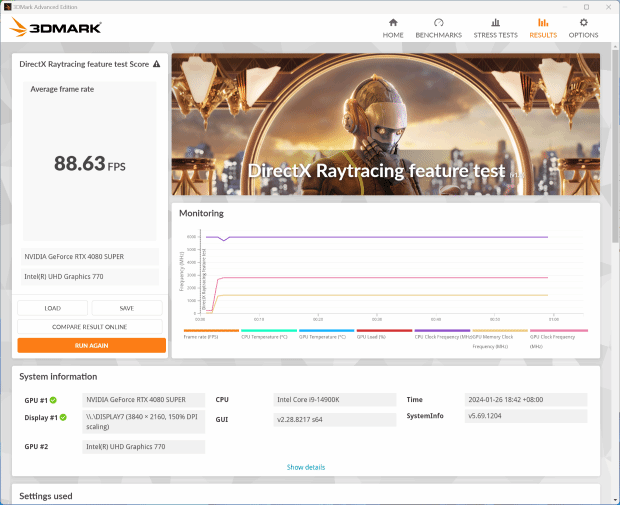Toggle GPU Memory Clock legend swatch
This screenshot has height=505, width=620.
point(500,331)
